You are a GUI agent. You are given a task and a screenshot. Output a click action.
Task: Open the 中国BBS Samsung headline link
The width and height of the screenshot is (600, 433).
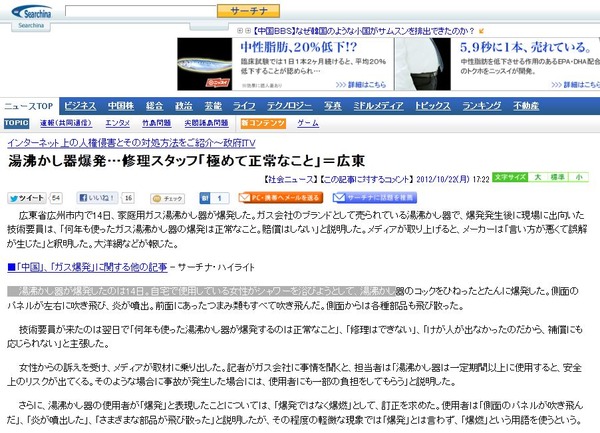click(364, 31)
